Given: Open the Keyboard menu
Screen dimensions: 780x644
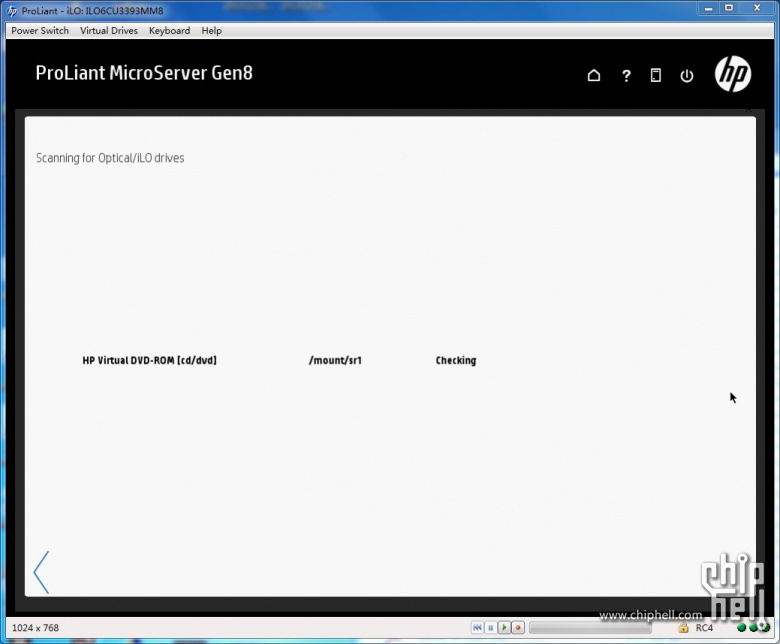Looking at the screenshot, I should (x=169, y=30).
